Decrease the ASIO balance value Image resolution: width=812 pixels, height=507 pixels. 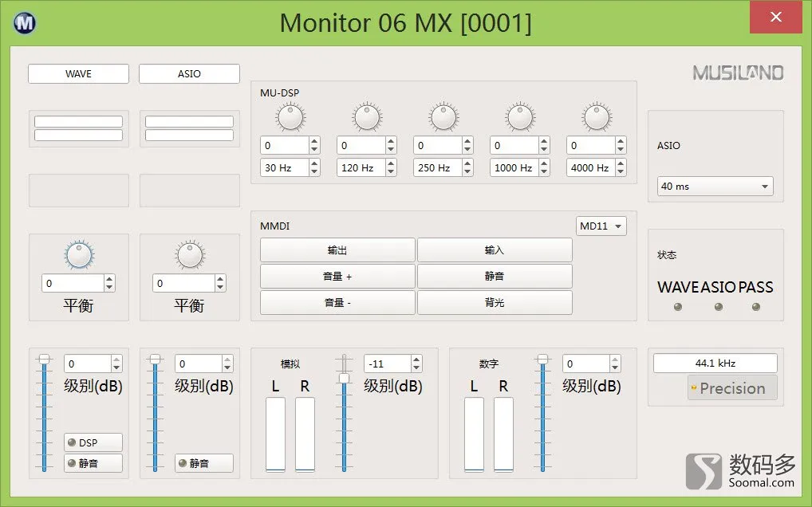220,287
